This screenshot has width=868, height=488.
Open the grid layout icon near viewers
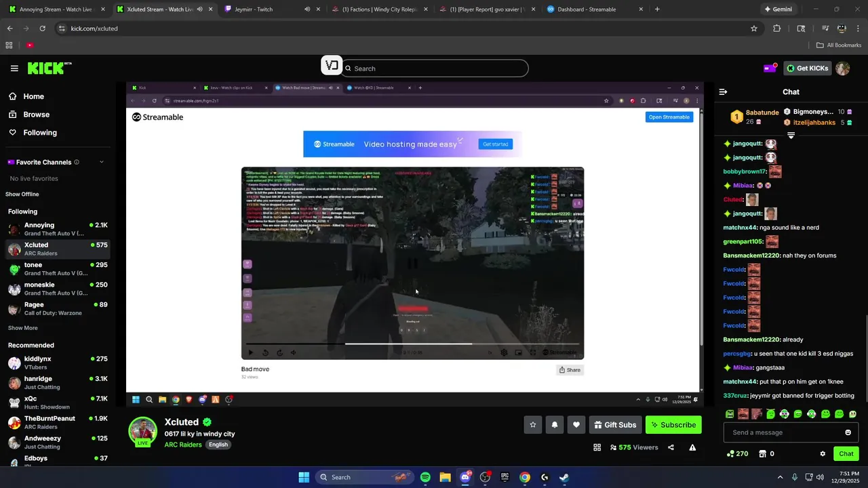(x=597, y=447)
